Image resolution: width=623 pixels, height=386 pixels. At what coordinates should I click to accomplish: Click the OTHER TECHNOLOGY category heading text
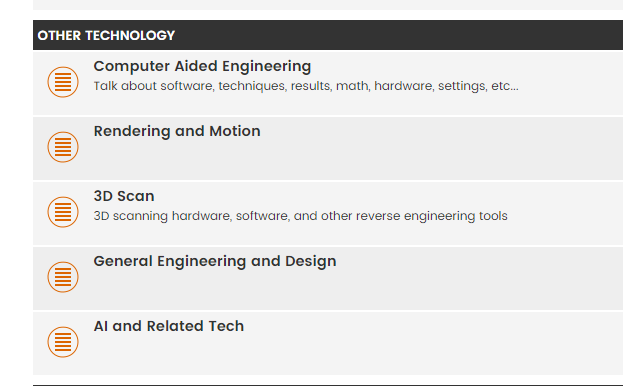[106, 35]
